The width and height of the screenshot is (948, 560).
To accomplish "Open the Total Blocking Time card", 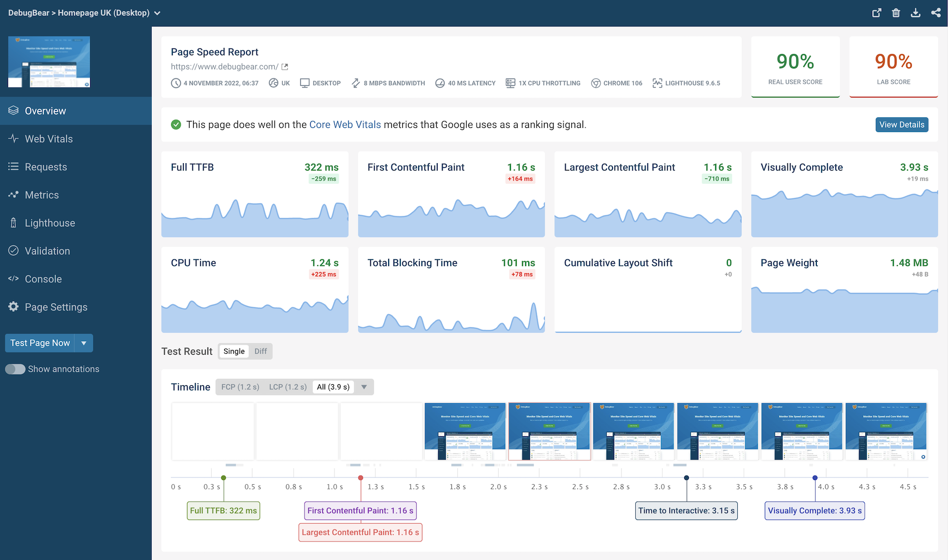I will pos(451,290).
